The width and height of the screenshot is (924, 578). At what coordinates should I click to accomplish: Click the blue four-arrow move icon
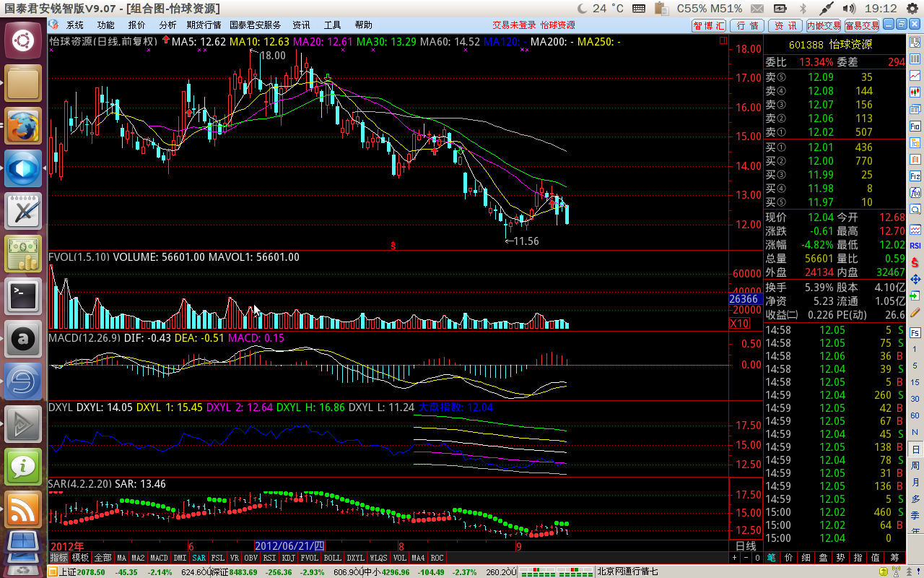coord(915,279)
